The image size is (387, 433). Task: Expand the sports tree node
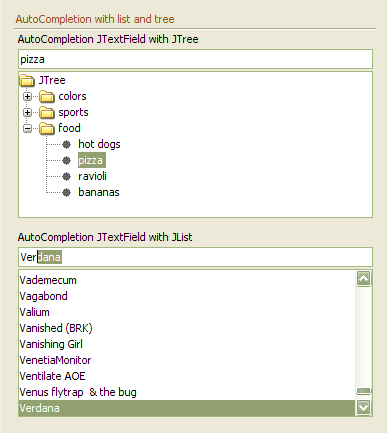27,113
